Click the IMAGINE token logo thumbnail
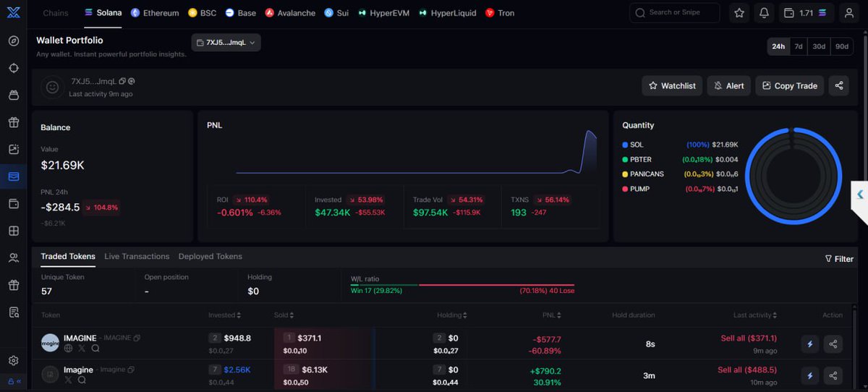This screenshot has height=392, width=868. pos(50,343)
